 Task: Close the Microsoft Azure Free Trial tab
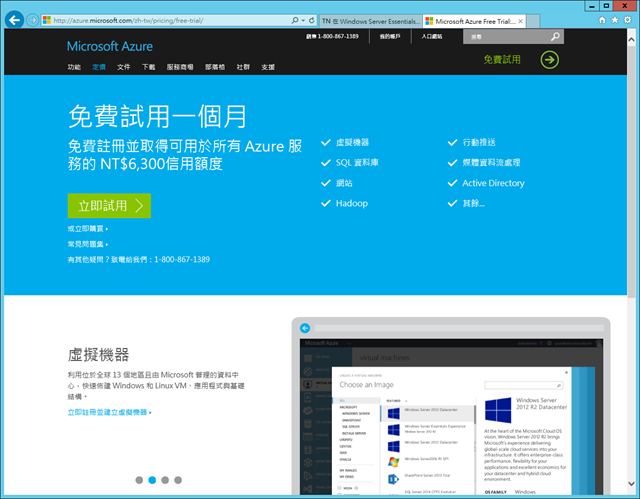tap(520, 21)
